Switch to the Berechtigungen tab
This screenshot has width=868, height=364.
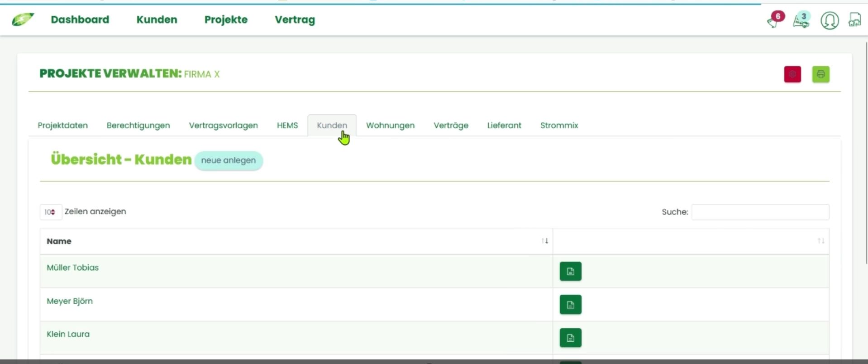138,125
